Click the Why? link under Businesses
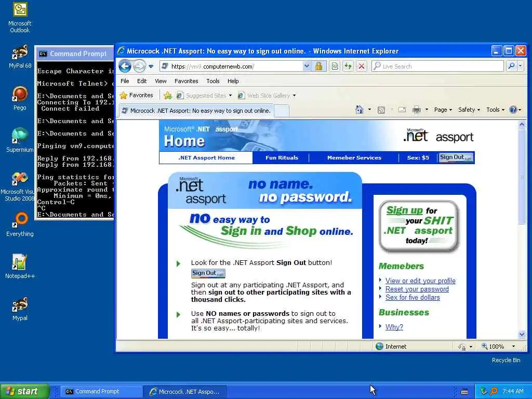This screenshot has width=532, height=399. pyautogui.click(x=394, y=327)
